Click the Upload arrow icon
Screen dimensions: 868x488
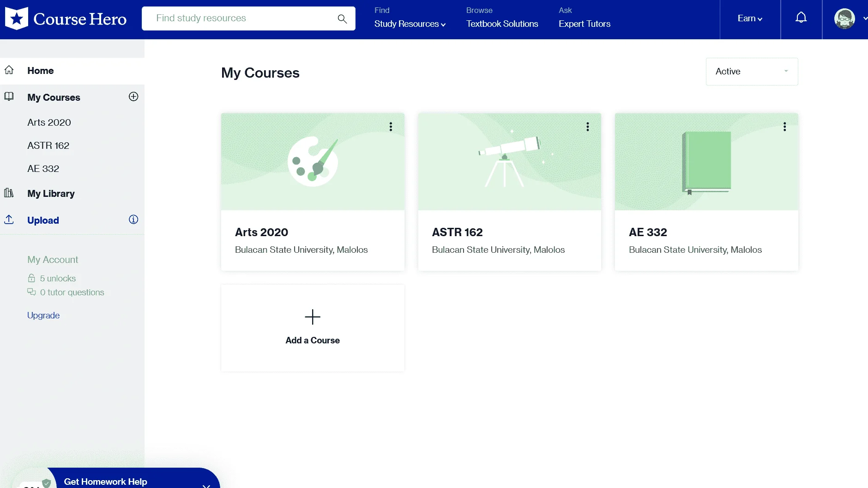[9, 220]
